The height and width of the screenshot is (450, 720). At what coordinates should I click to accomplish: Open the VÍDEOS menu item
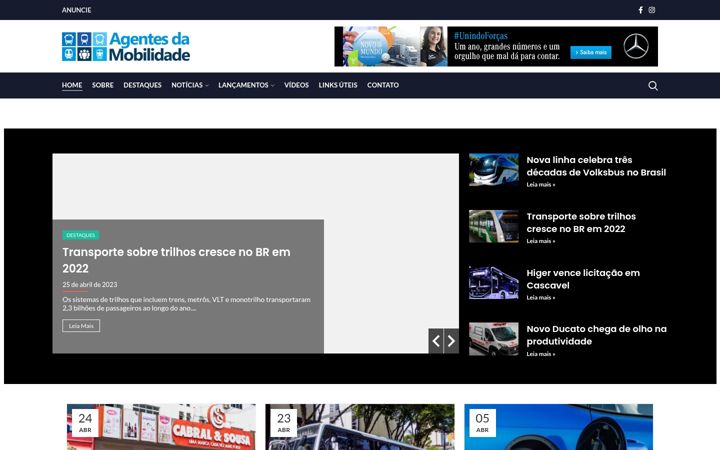(296, 85)
